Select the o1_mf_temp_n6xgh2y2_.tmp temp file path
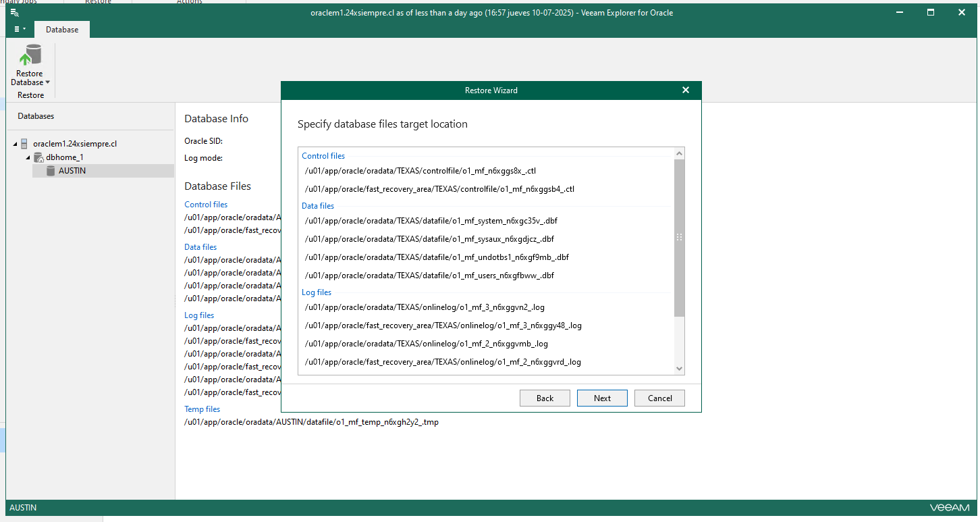Image resolution: width=980 pixels, height=522 pixels. click(311, 422)
